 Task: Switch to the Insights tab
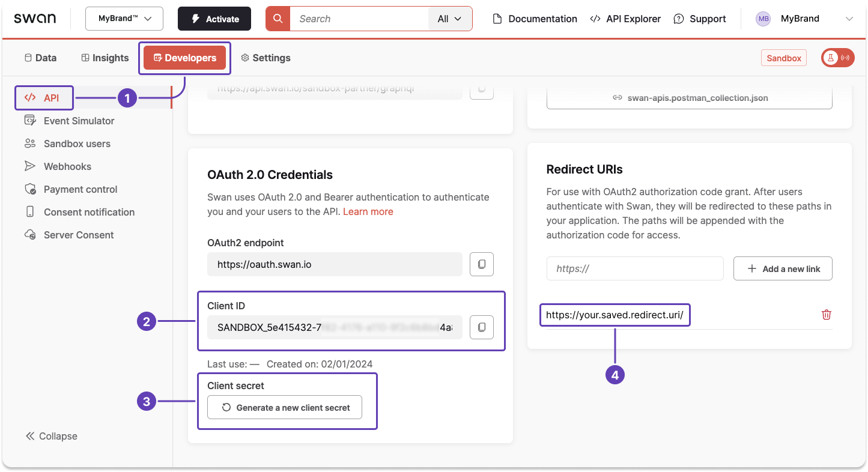click(105, 58)
